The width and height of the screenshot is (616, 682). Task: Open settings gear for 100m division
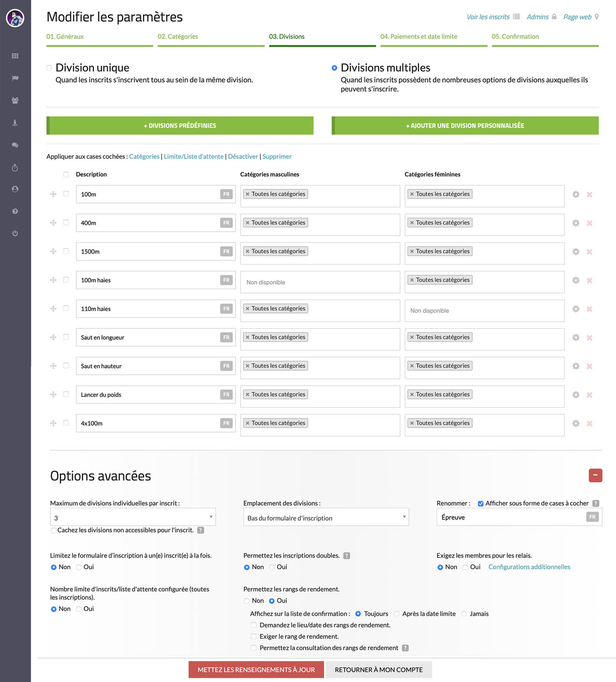point(576,194)
